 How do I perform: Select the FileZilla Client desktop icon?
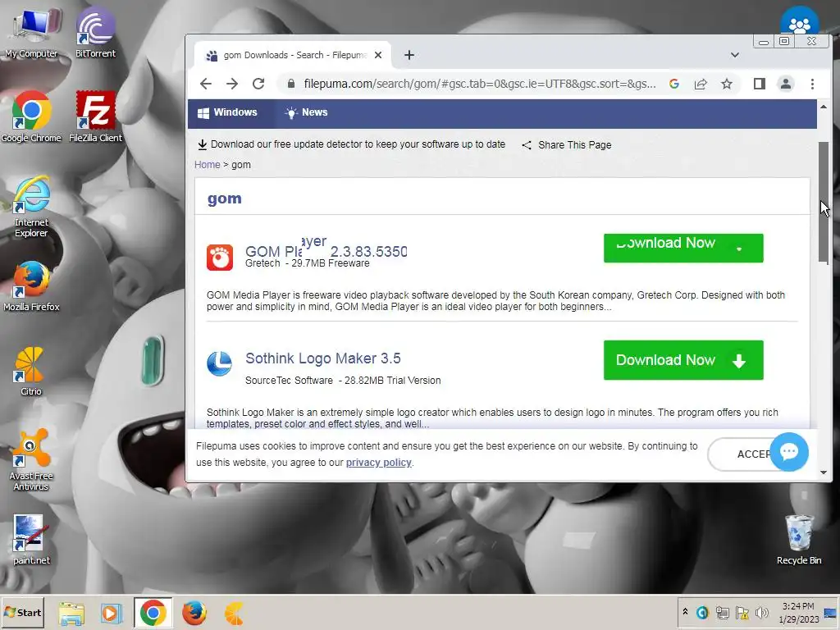pyautogui.click(x=95, y=118)
